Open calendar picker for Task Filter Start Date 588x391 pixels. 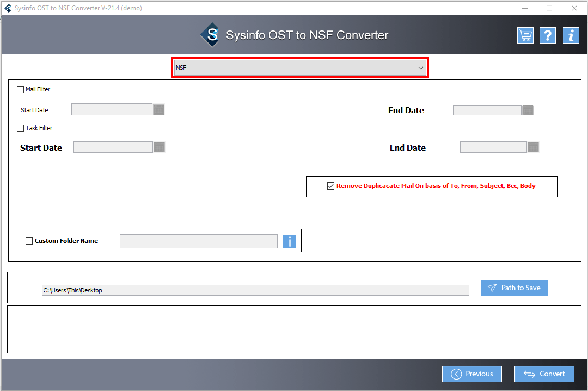pyautogui.click(x=159, y=147)
